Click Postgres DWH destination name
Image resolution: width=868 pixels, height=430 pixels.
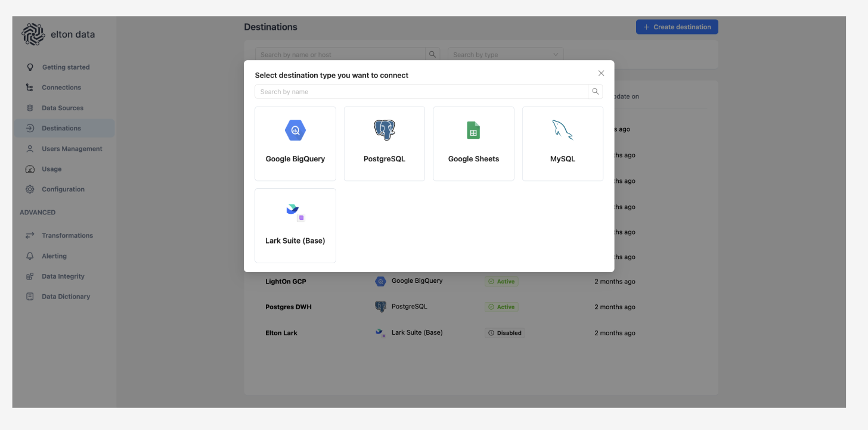pos(289,307)
